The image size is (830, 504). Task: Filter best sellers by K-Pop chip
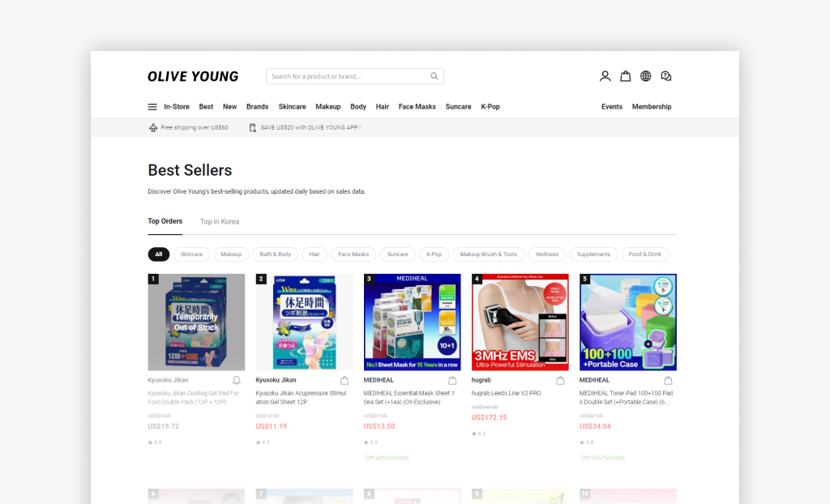tap(434, 254)
